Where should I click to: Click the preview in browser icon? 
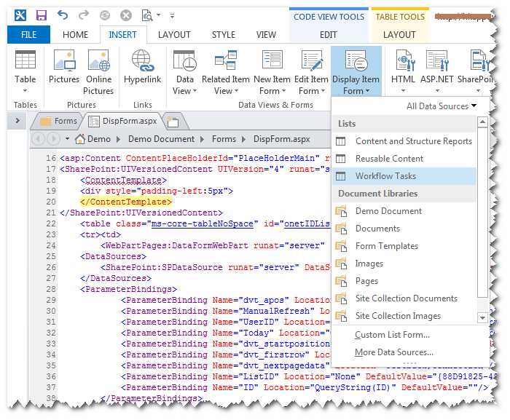(x=147, y=15)
